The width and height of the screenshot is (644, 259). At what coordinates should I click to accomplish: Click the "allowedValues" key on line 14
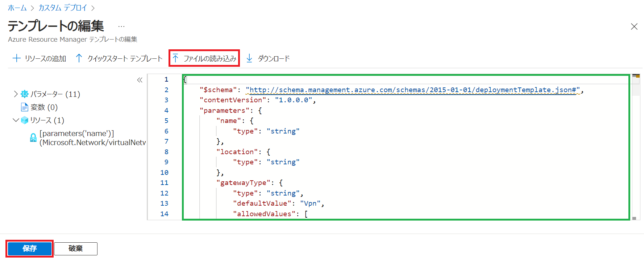[x=264, y=214]
